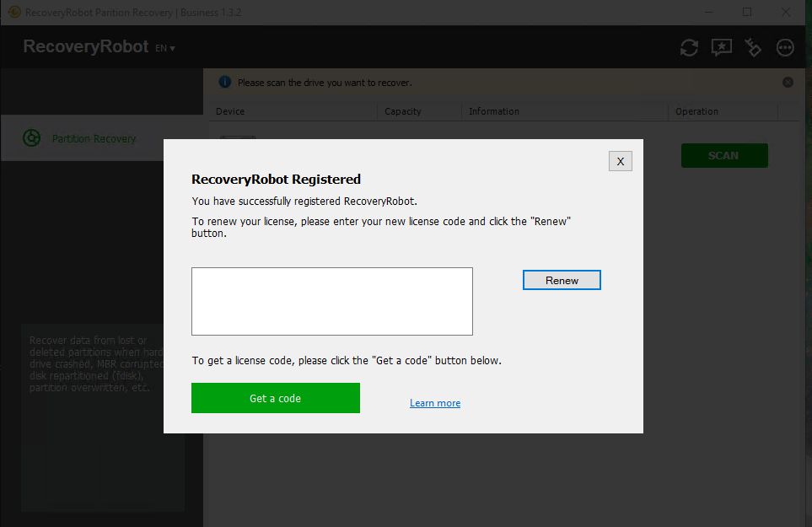Click the blue info icon in banner
This screenshot has width=812, height=527.
point(225,82)
